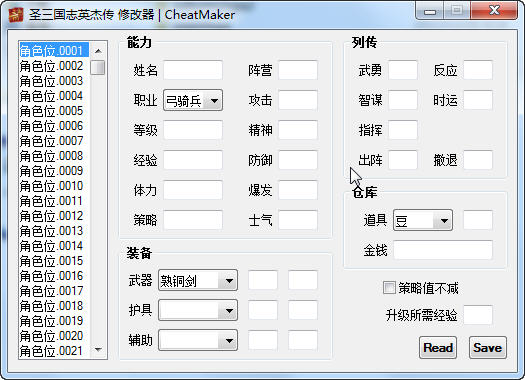Click the 出阵 input field
Image resolution: width=525 pixels, height=380 pixels.
click(x=403, y=160)
